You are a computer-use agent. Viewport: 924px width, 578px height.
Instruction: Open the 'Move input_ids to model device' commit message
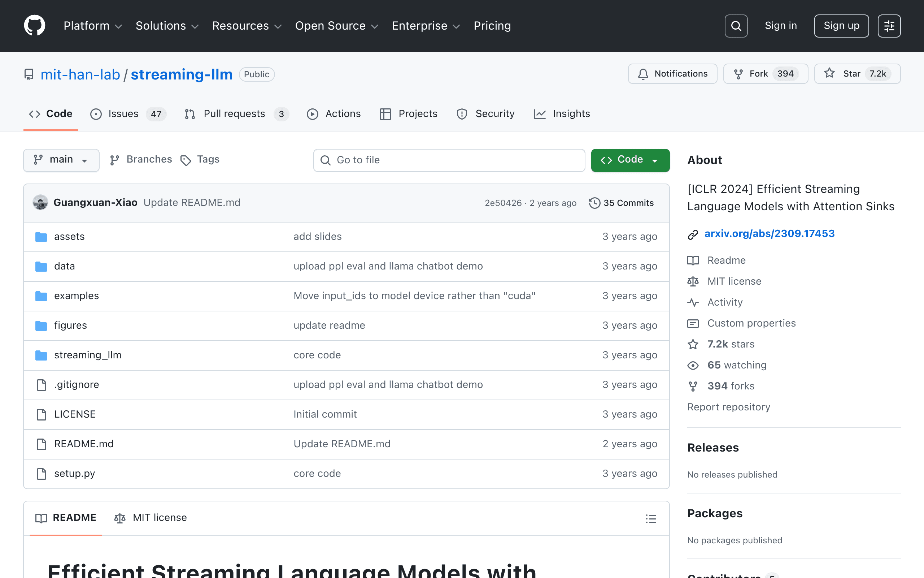(414, 296)
